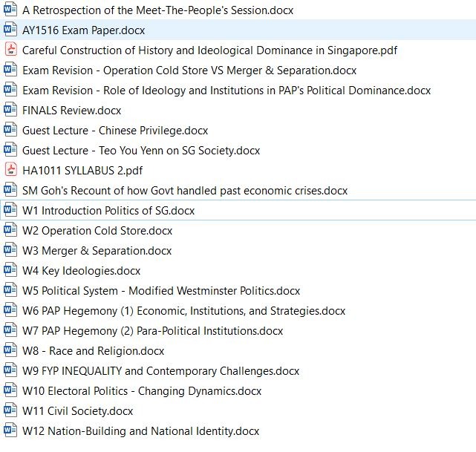
Task: Select W2 Operation Cold Store.docx file
Action: point(97,231)
